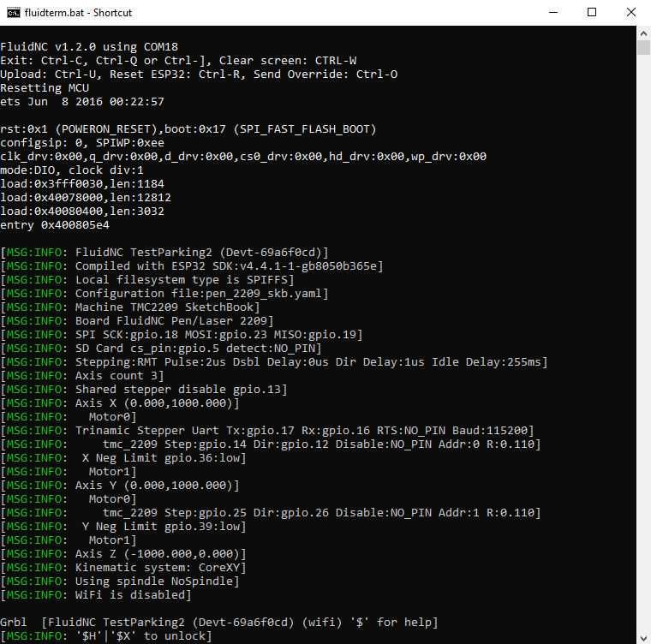Click the 'load:0x40080400,len:3032' line
Screen dimensions: 651x644
[x=82, y=212]
